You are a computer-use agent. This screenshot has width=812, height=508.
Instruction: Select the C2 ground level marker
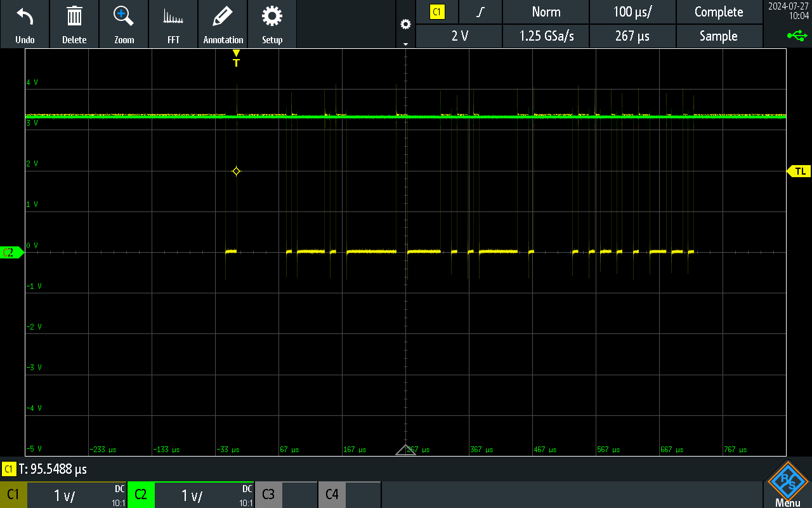(11, 253)
